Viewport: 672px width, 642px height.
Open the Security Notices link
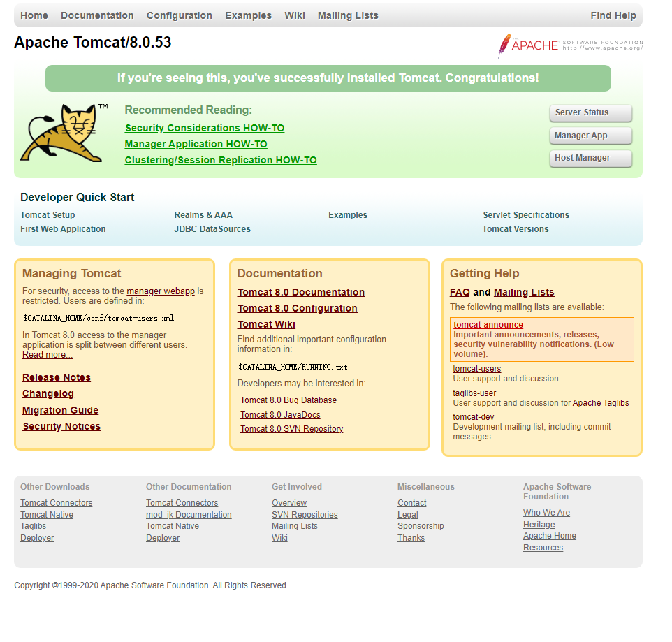[x=61, y=426]
